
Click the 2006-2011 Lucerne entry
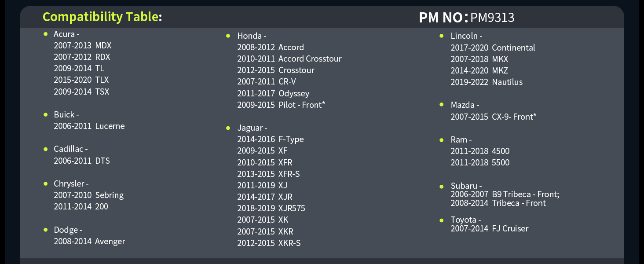[x=89, y=126]
